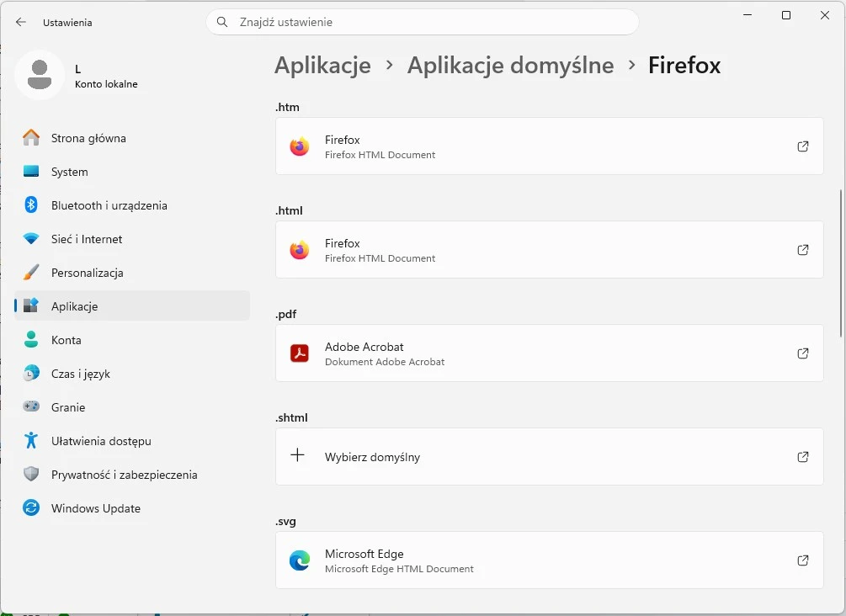Maximize the Ustawienia window

786,15
